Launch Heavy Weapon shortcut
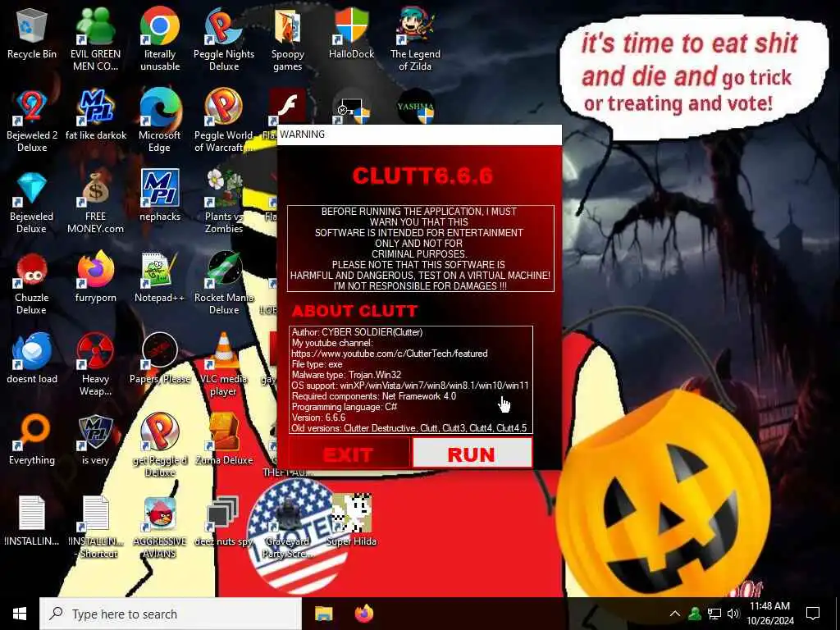 click(x=95, y=364)
